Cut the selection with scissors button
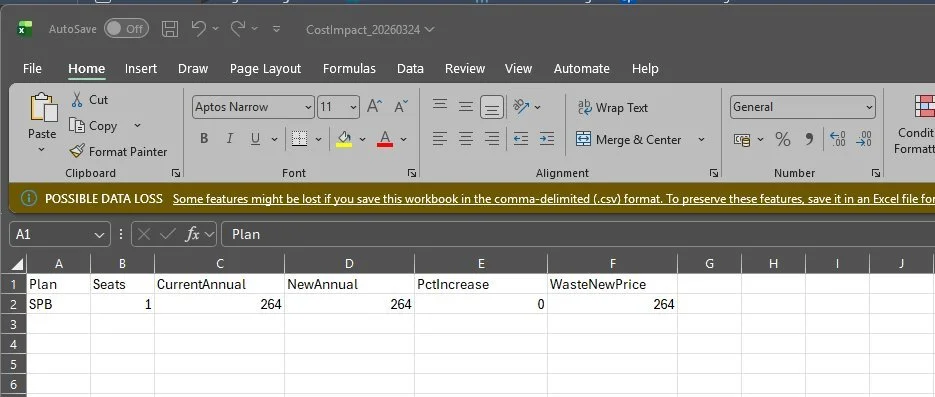Viewport: 935px width, 397px height. click(89, 100)
